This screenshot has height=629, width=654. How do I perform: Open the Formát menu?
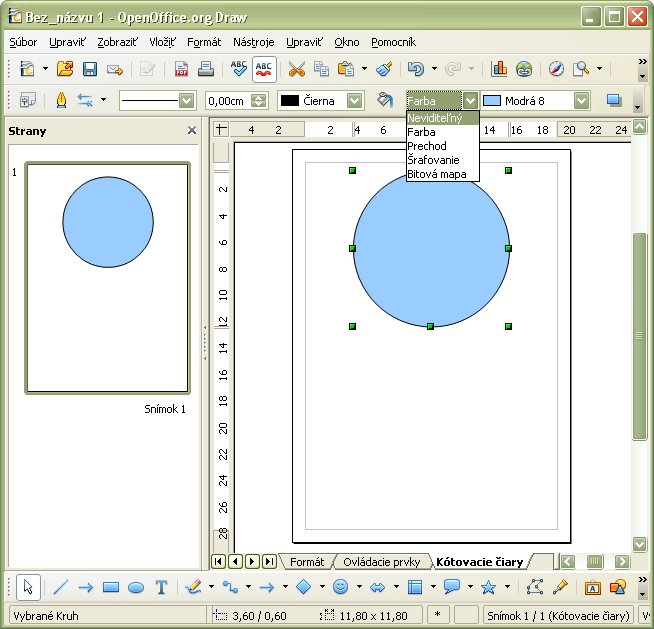coord(204,42)
